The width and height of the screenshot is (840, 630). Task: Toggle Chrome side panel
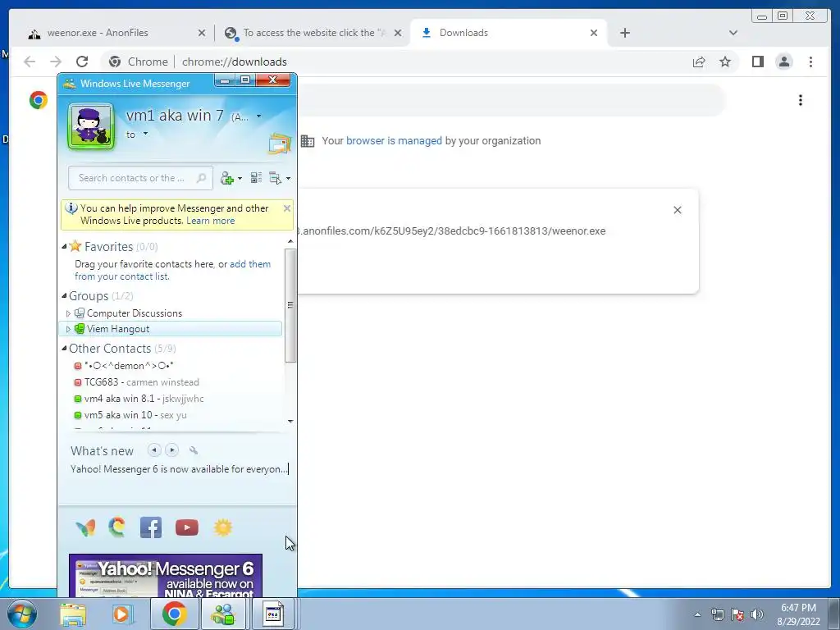(757, 62)
